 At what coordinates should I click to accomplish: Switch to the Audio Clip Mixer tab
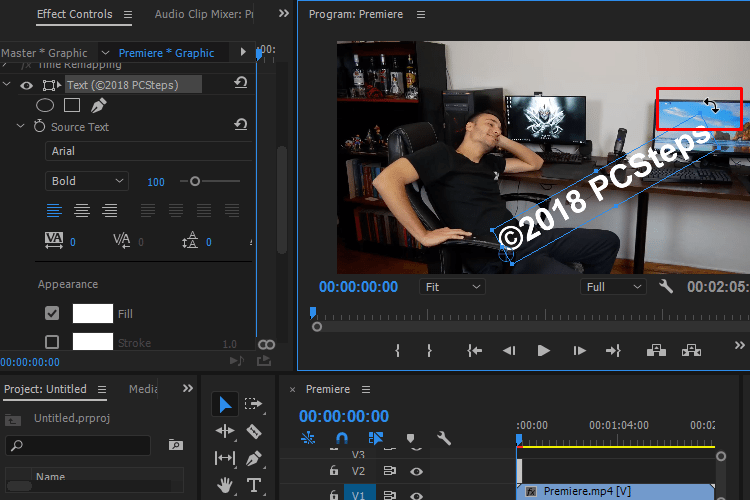(x=204, y=14)
